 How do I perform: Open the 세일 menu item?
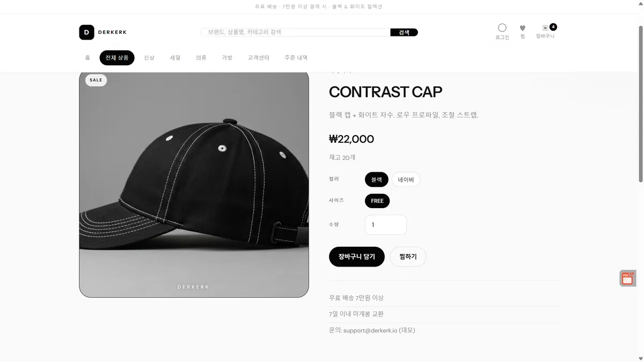click(x=175, y=57)
